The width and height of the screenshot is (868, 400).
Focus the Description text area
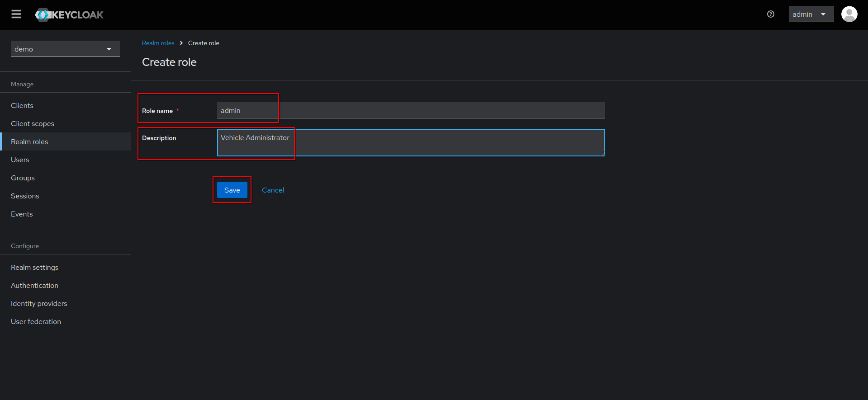click(x=411, y=143)
